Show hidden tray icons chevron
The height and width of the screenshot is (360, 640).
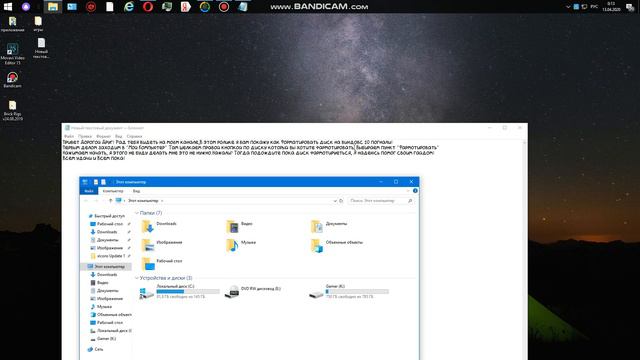tap(568, 7)
